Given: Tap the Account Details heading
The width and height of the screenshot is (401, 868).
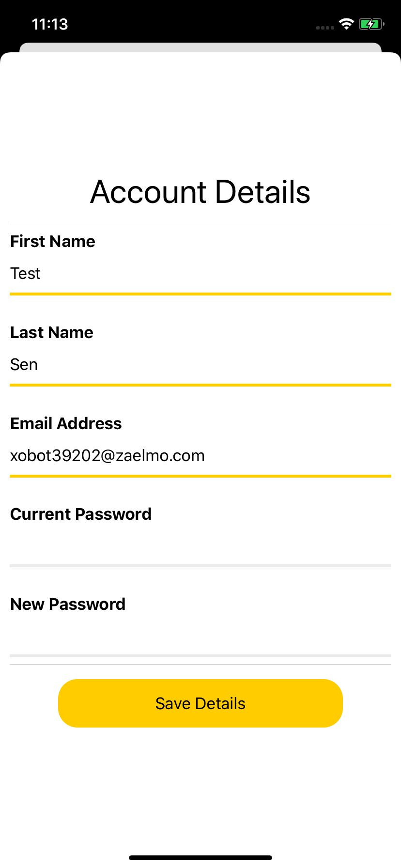Looking at the screenshot, I should [x=200, y=192].
